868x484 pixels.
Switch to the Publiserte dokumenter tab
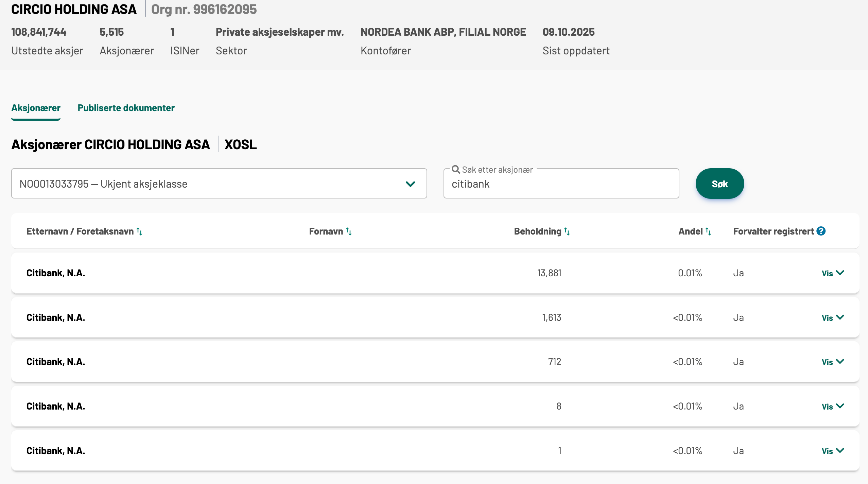coord(126,108)
